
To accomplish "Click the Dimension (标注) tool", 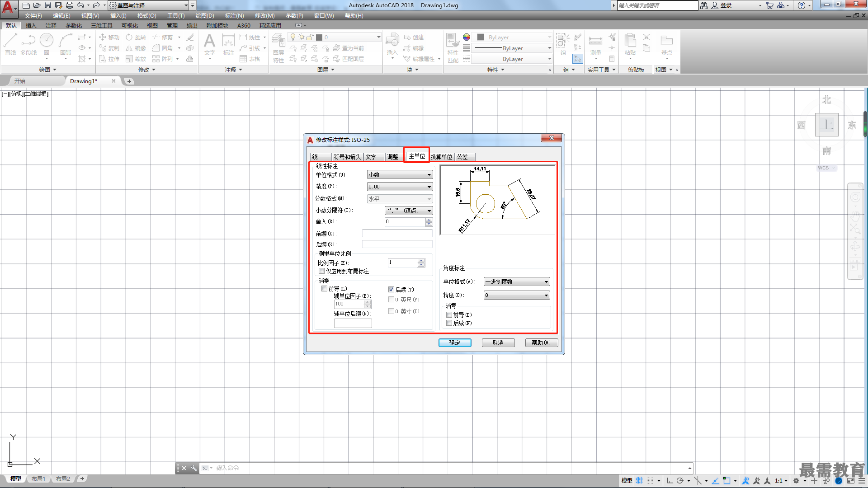I will tap(228, 44).
